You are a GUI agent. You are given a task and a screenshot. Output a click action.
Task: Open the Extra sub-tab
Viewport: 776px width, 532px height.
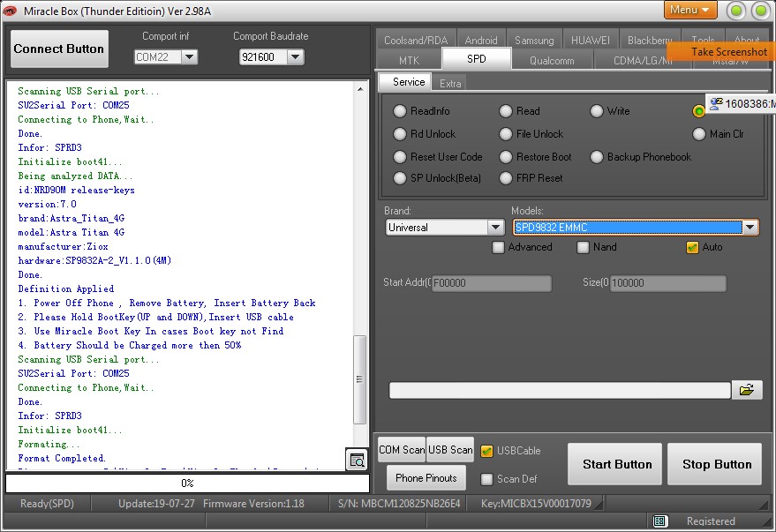point(450,84)
